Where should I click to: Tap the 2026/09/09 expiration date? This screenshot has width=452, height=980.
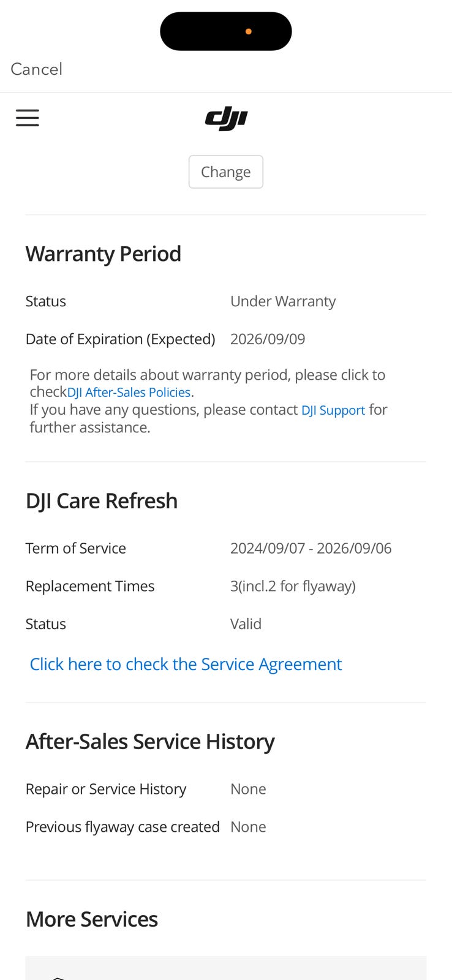tap(268, 339)
